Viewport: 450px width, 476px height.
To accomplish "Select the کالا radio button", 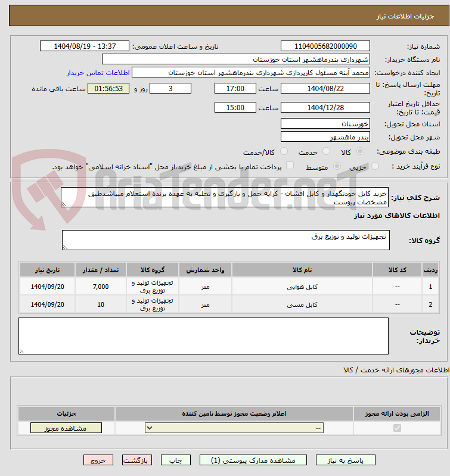I will pyautogui.click(x=360, y=151).
